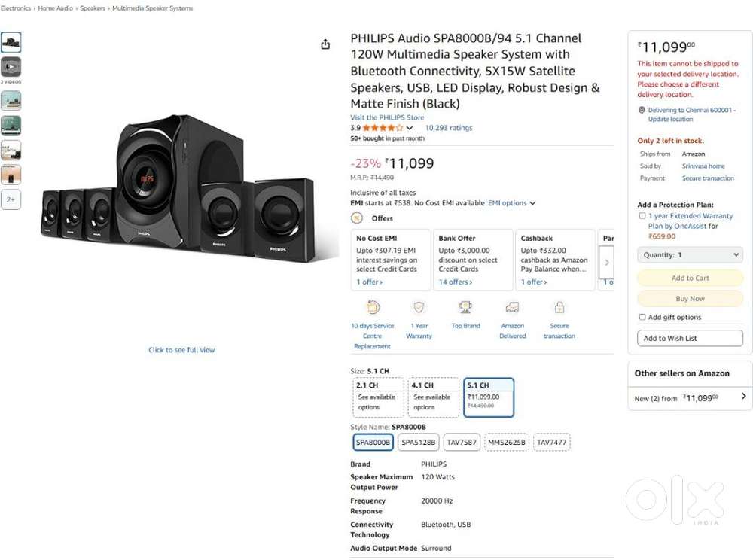Expand the star ratings breakdown chevron
The height and width of the screenshot is (560, 753).
[x=410, y=129]
